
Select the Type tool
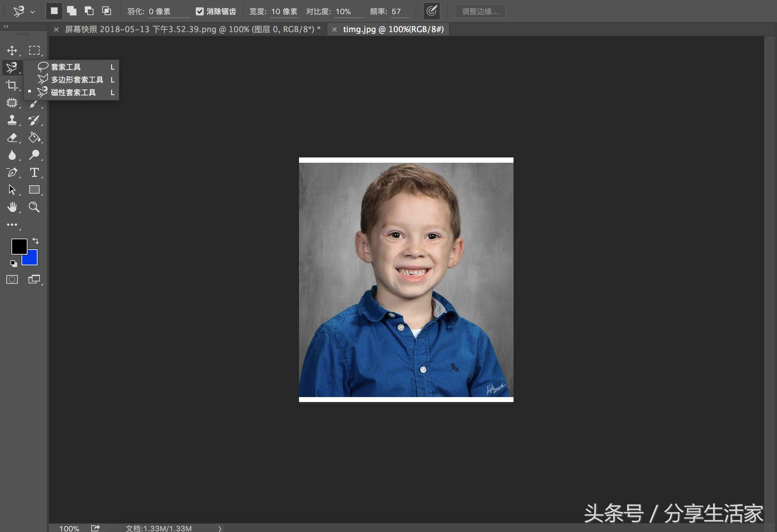[x=35, y=173]
